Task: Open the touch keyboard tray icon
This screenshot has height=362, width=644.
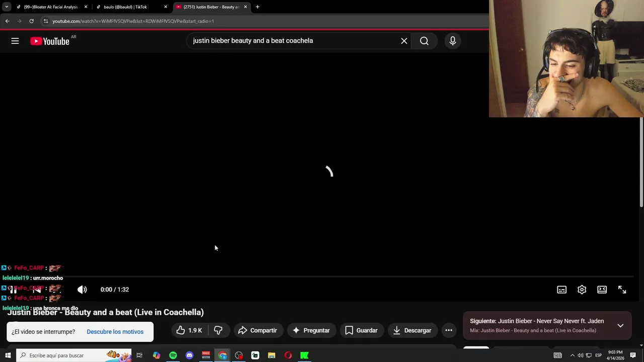Action: (x=557, y=355)
